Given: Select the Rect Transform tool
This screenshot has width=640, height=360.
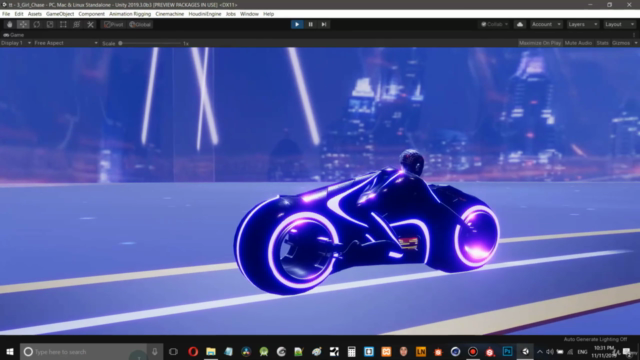Looking at the screenshot, I should coord(63,24).
